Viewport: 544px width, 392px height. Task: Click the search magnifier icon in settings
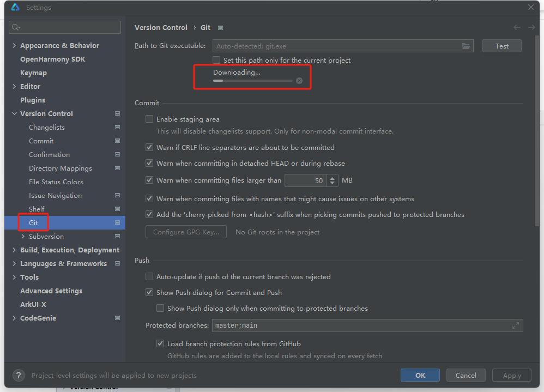(x=16, y=27)
